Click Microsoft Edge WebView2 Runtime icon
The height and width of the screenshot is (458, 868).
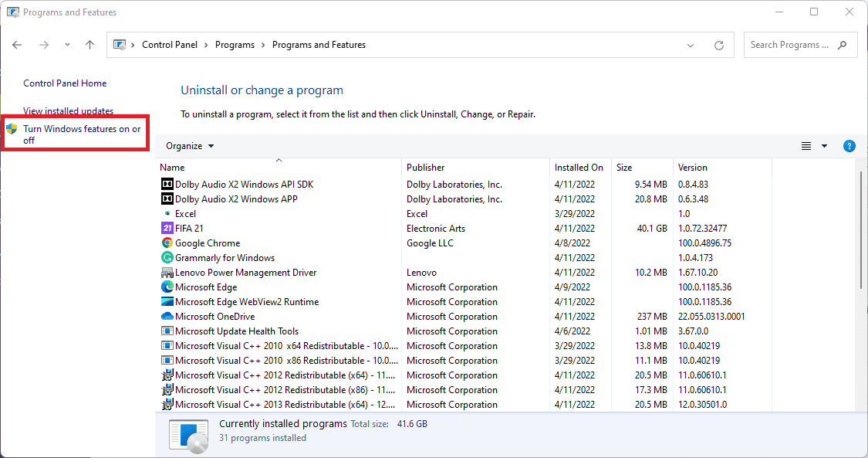click(x=167, y=302)
